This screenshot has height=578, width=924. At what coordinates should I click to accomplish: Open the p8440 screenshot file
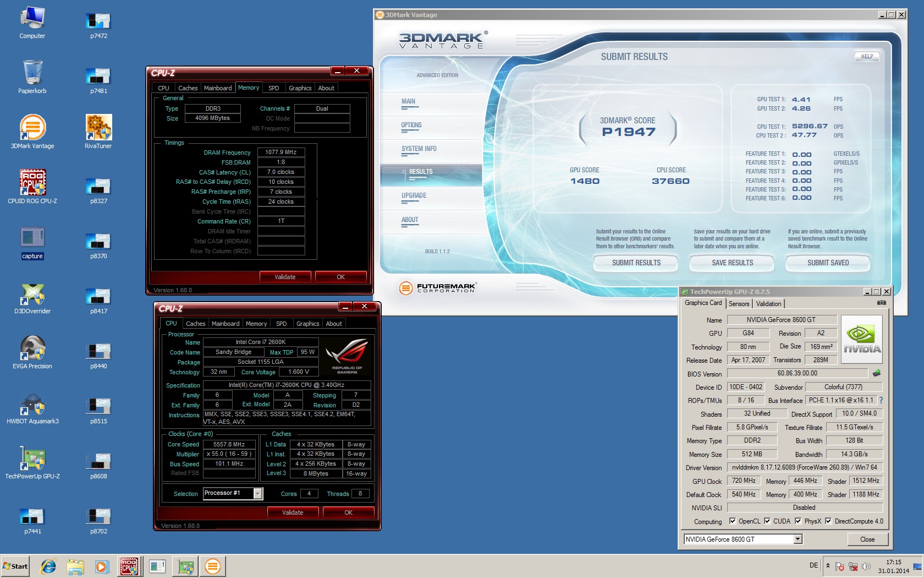(x=99, y=356)
